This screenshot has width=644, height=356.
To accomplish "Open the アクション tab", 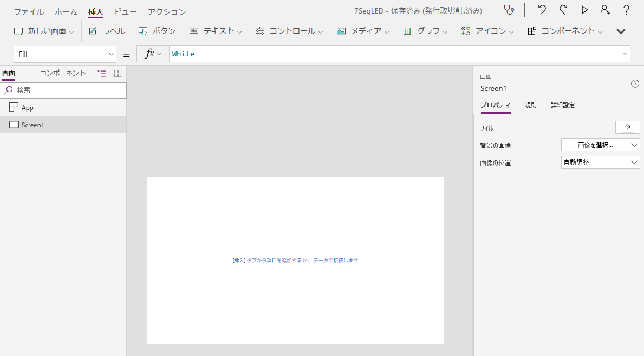I will point(167,12).
